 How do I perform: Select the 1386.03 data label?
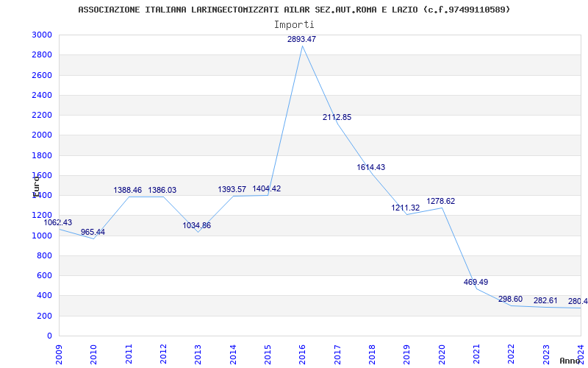tap(162, 191)
